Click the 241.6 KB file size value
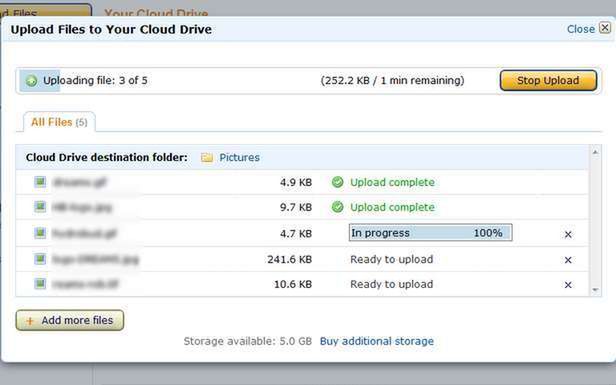 point(290,260)
